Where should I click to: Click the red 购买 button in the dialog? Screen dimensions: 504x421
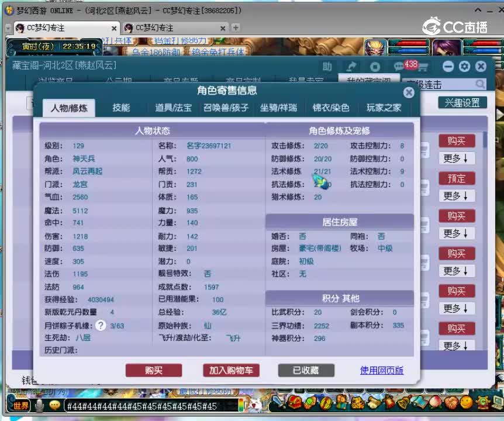(154, 371)
